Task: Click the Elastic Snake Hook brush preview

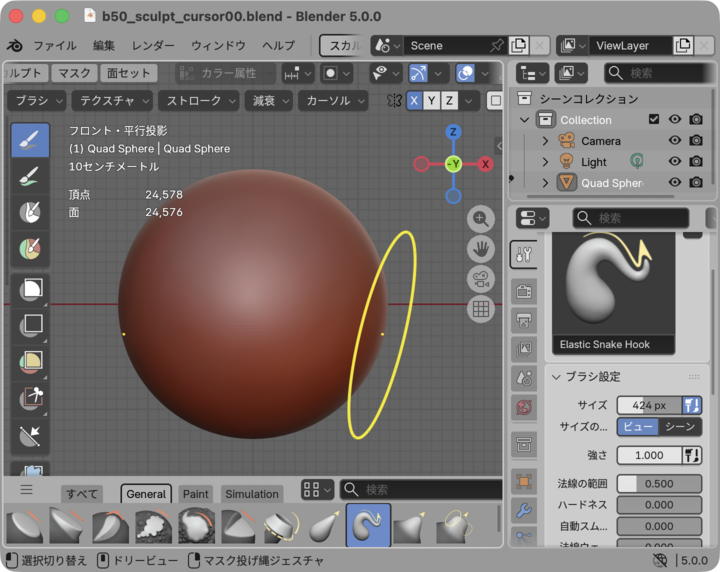Action: tap(613, 293)
